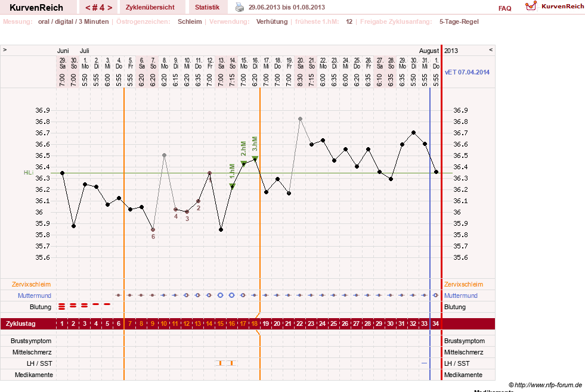Click the Mittelschmerz row label on left
585x392 pixels.
pos(32,352)
